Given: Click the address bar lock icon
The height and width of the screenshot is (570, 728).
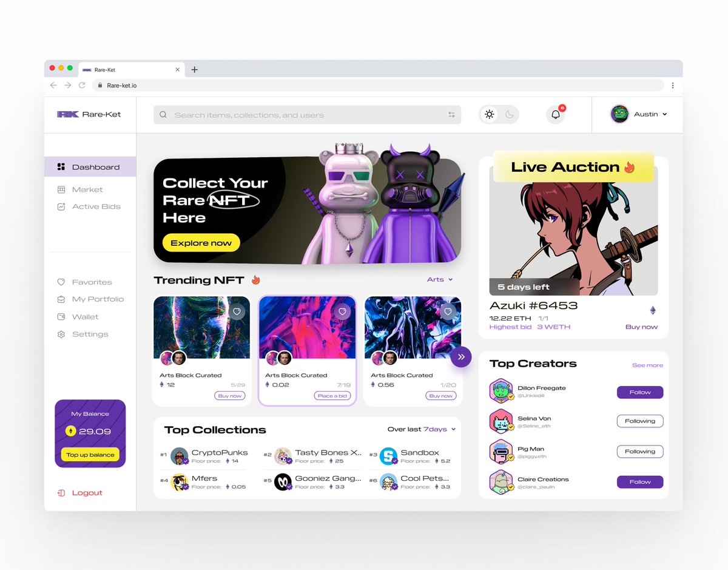Looking at the screenshot, I should (x=101, y=86).
